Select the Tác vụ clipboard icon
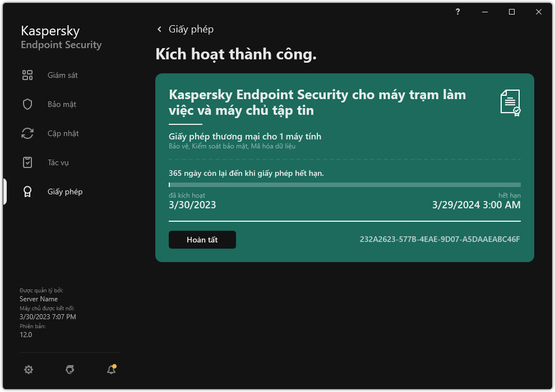Image resolution: width=555 pixels, height=392 pixels. (27, 162)
